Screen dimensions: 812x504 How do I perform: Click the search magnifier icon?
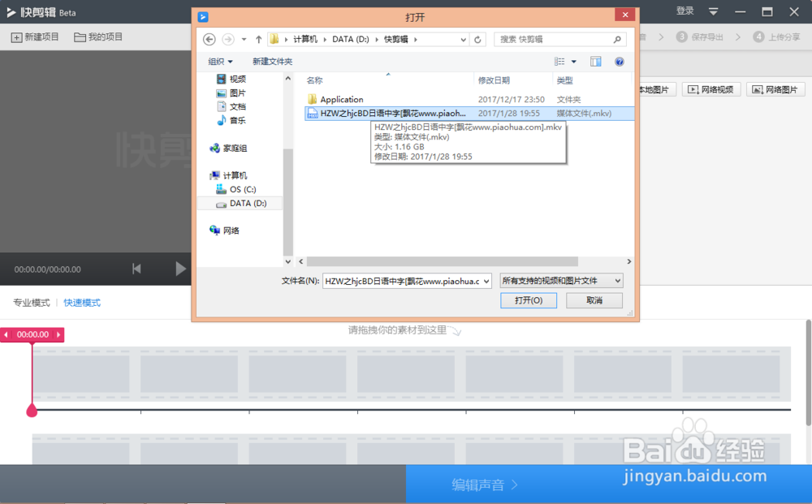[617, 39]
